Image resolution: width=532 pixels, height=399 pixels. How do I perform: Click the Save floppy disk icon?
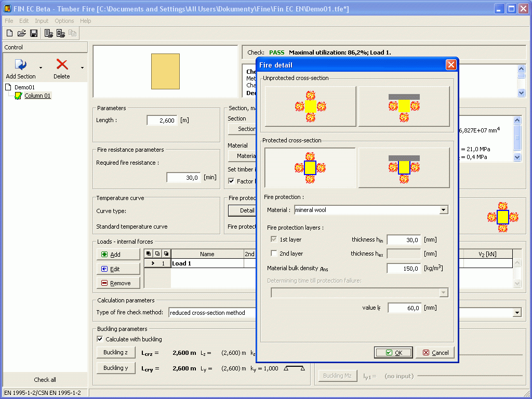pos(33,33)
